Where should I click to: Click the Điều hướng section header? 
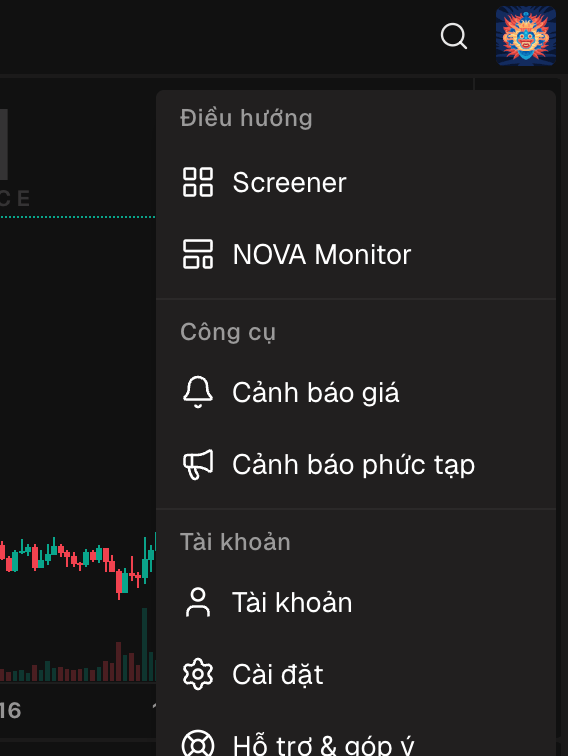click(246, 119)
